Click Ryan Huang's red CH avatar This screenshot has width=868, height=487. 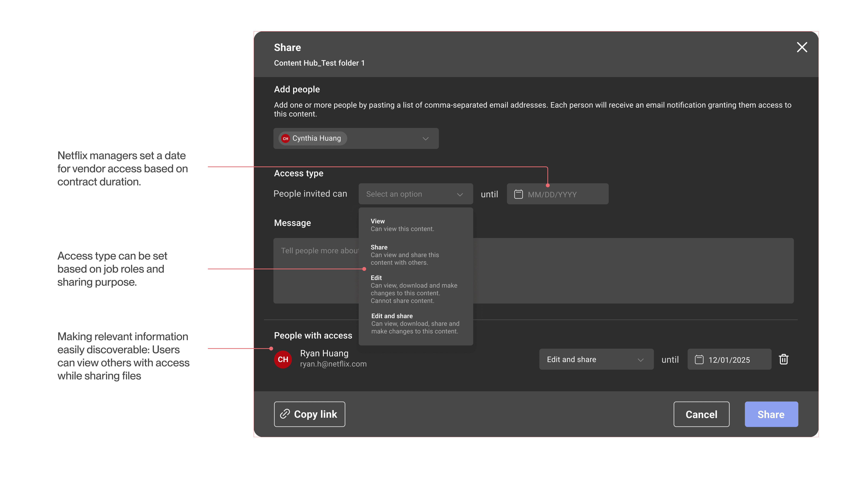283,359
